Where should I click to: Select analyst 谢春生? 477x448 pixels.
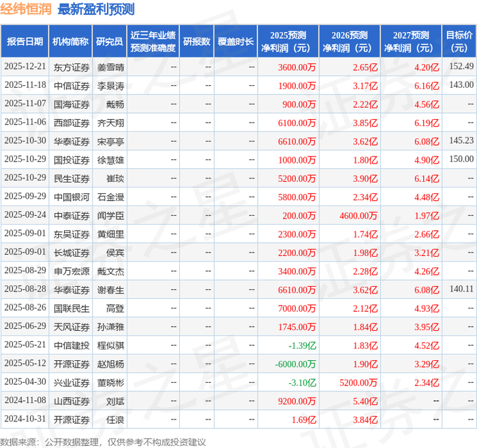click(x=110, y=289)
